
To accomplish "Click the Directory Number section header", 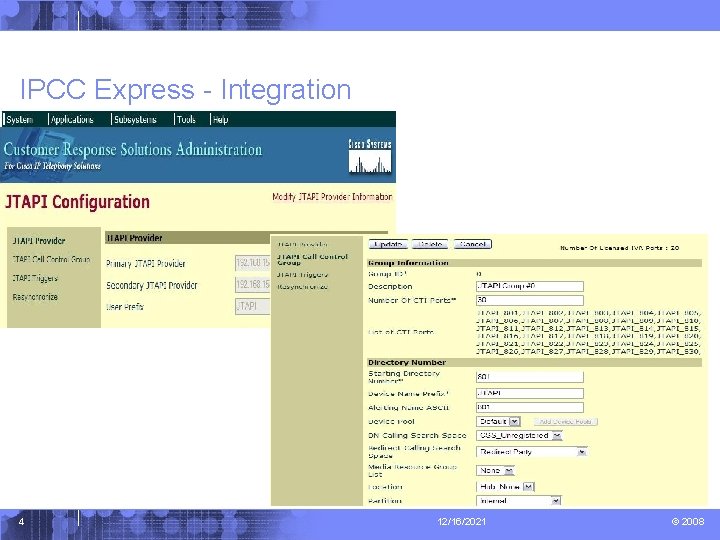I will [534, 362].
